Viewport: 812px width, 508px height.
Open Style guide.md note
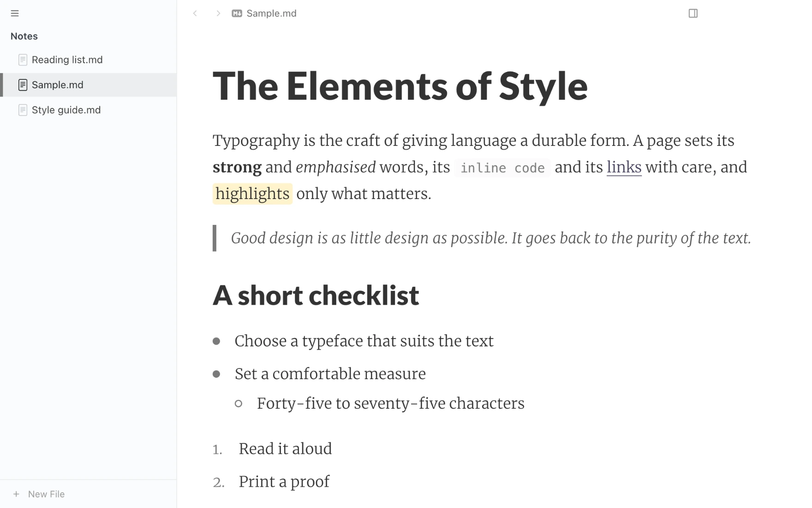[89, 110]
